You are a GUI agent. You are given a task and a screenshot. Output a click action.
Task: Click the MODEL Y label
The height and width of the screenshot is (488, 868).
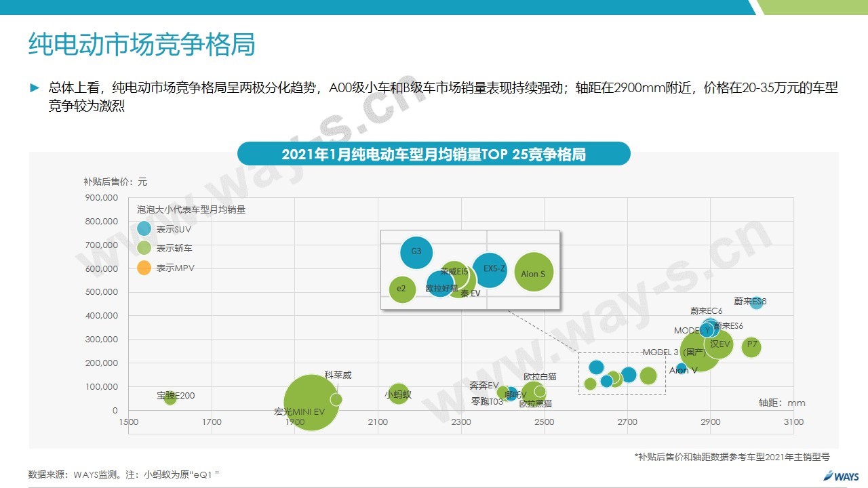692,331
